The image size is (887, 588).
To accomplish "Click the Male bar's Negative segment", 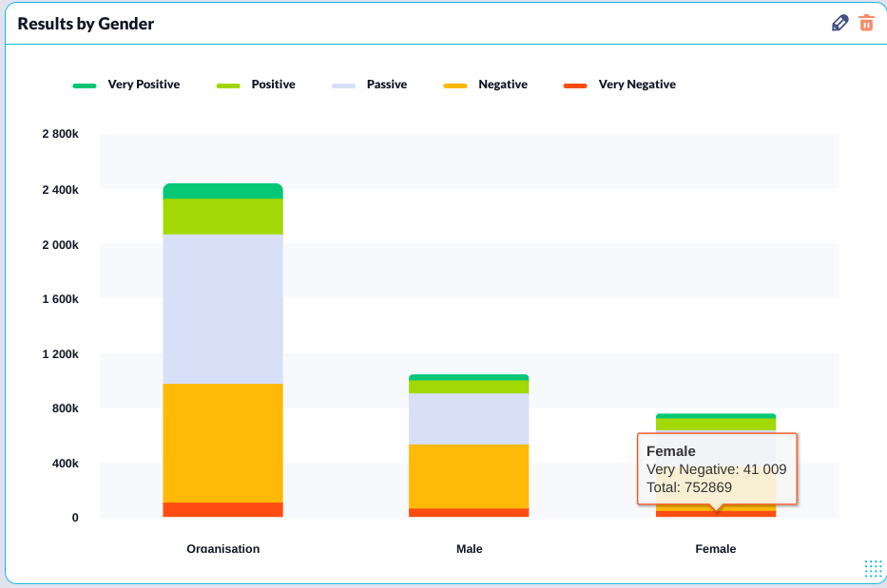I will tap(469, 476).
